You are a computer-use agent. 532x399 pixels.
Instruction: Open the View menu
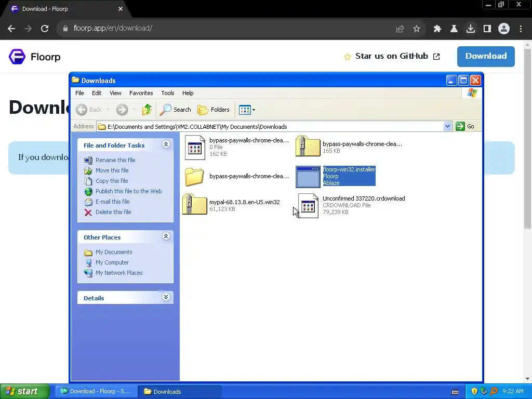115,93
